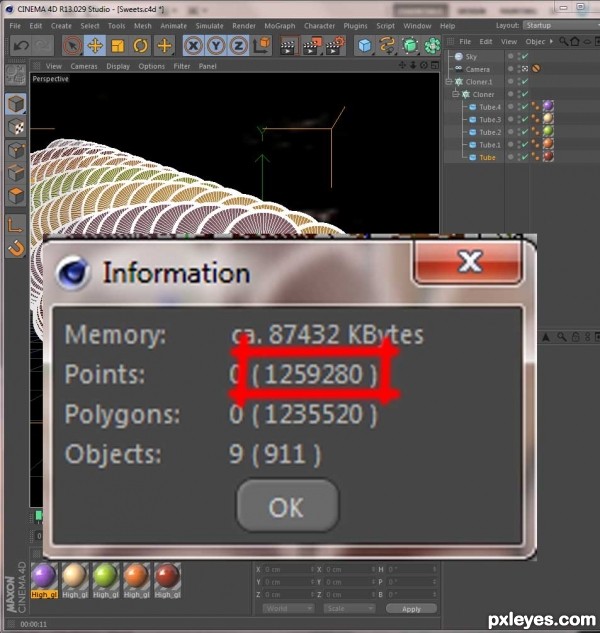
Task: Open the Simulate menu
Action: click(209, 26)
